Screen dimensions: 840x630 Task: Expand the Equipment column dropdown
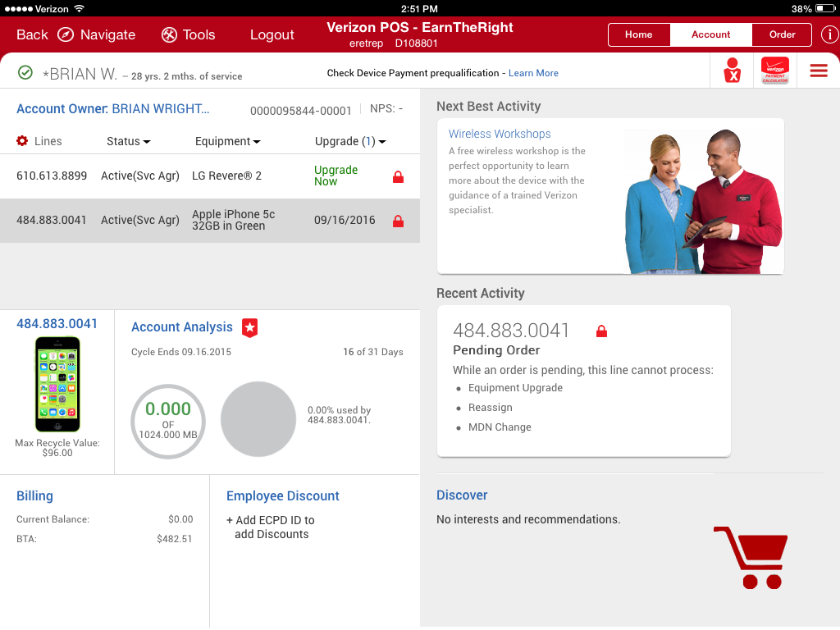click(228, 141)
